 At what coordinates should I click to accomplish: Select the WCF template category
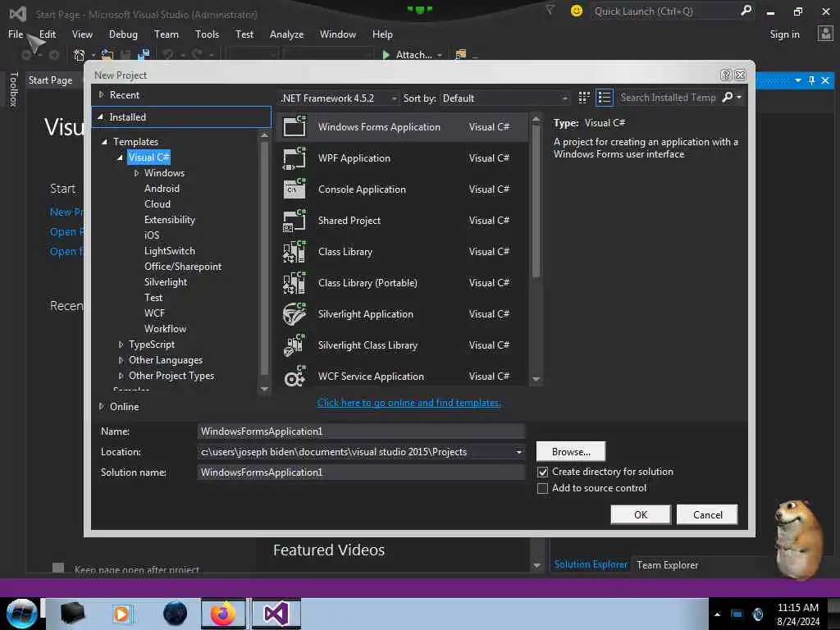click(154, 313)
